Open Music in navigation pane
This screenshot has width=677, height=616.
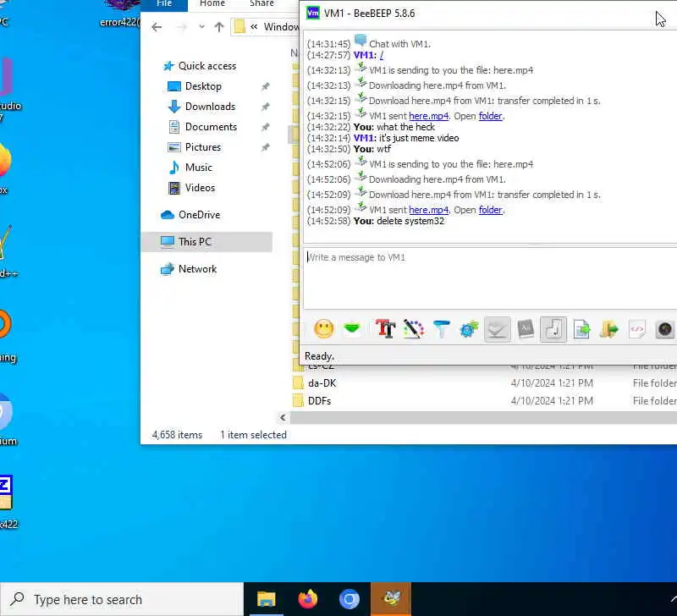198,168
